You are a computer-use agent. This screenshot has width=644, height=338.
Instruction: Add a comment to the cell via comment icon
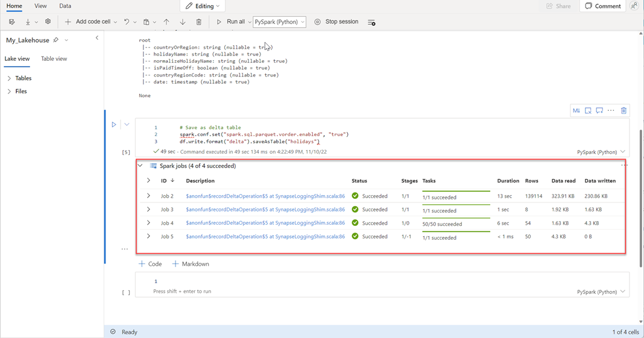599,111
